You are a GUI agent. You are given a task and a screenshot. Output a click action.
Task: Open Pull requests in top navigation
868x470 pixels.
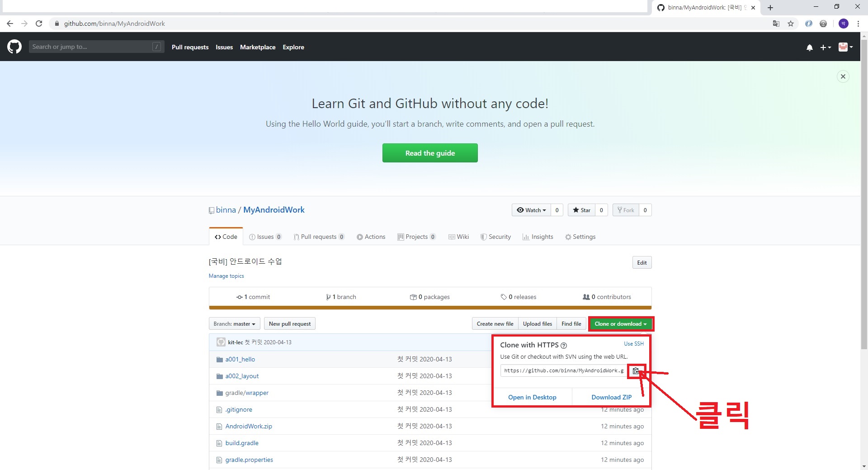[190, 47]
